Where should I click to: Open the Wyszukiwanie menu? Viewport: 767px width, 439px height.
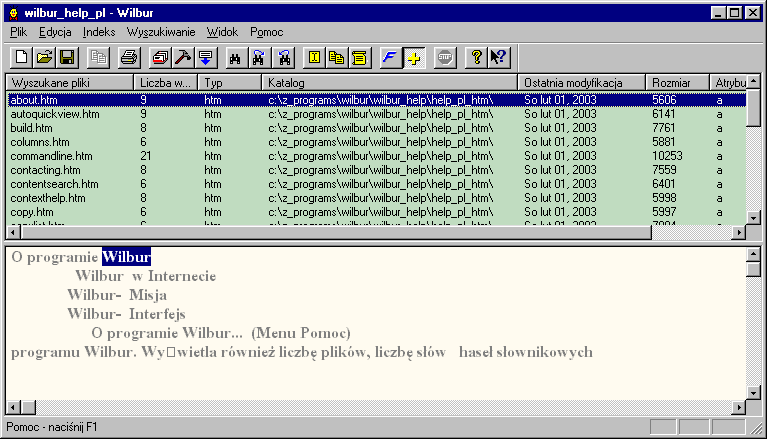pos(161,32)
